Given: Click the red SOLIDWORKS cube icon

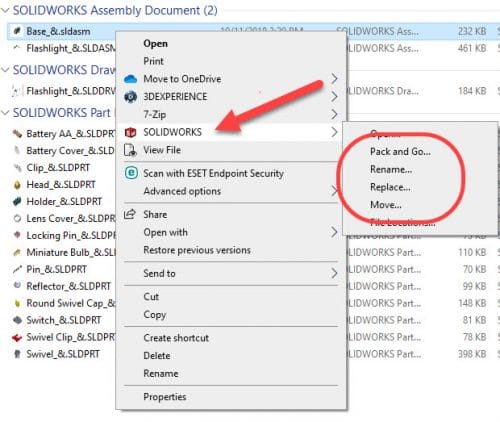Looking at the screenshot, I should [x=130, y=132].
